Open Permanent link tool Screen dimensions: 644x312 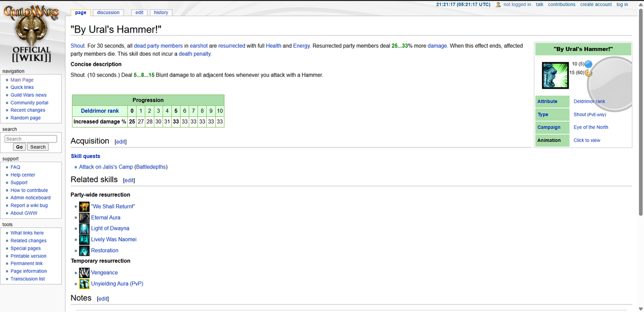click(x=27, y=263)
